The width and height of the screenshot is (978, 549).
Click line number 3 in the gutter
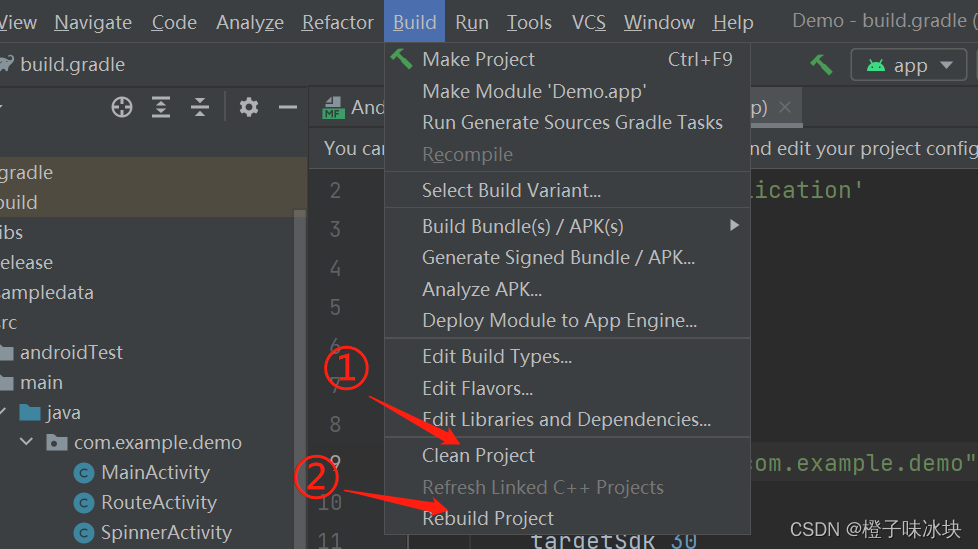click(336, 229)
